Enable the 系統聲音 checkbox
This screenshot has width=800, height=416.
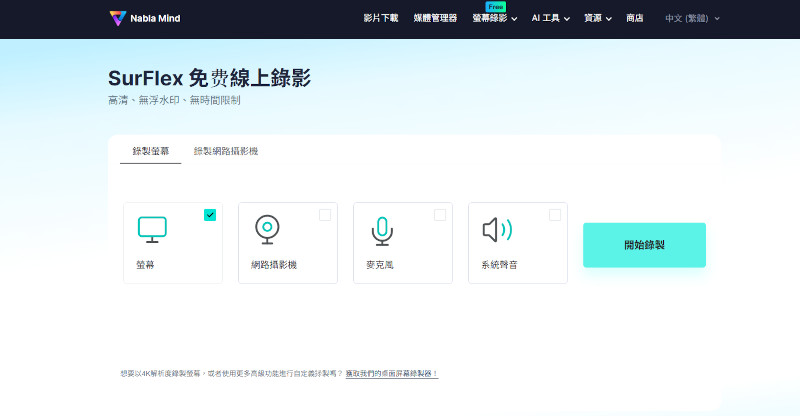click(x=555, y=215)
